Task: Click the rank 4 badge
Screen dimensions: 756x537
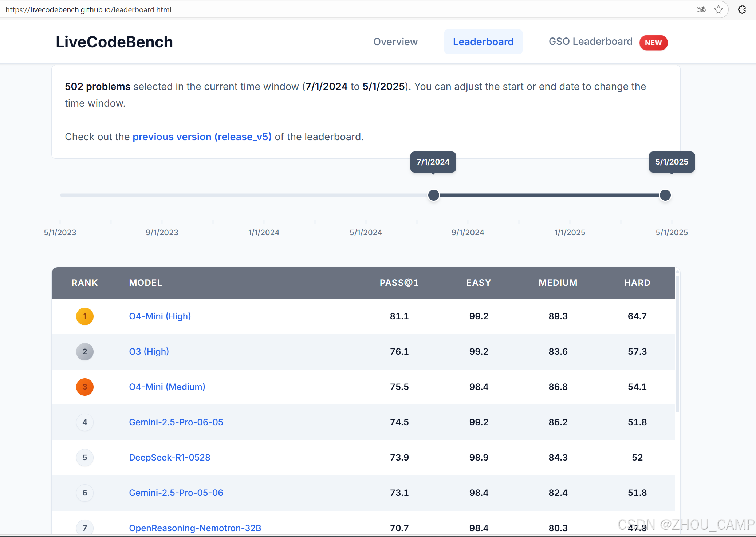Action: click(85, 422)
